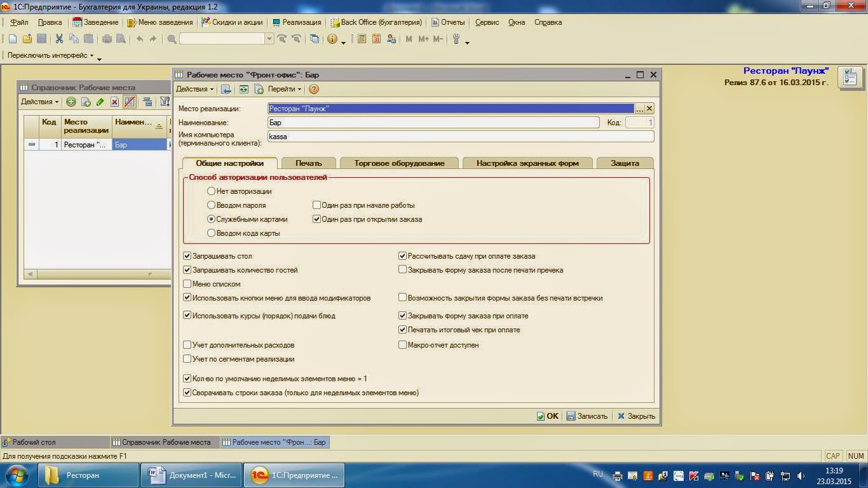Open the orange question mark help icon
The width and height of the screenshot is (868, 488).
[x=313, y=89]
